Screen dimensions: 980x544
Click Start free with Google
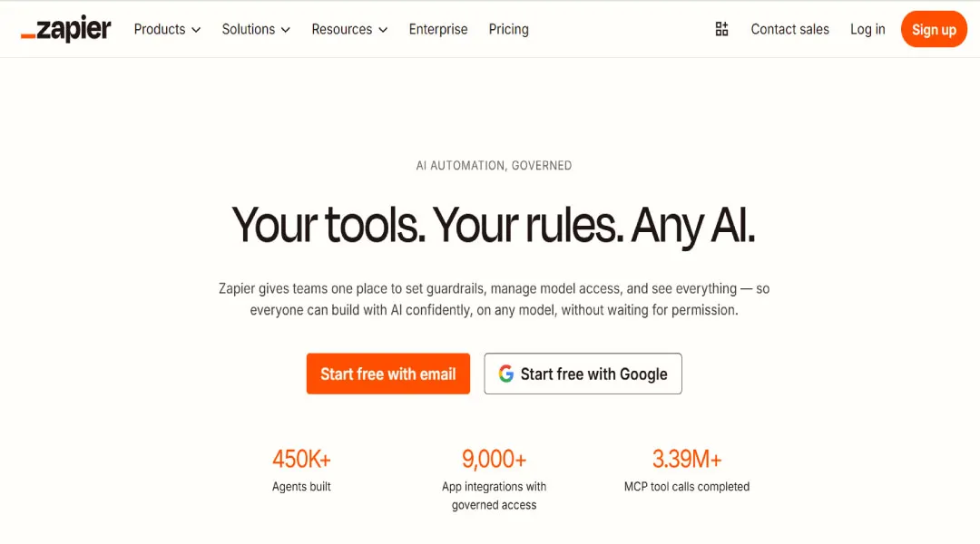pyautogui.click(x=583, y=373)
